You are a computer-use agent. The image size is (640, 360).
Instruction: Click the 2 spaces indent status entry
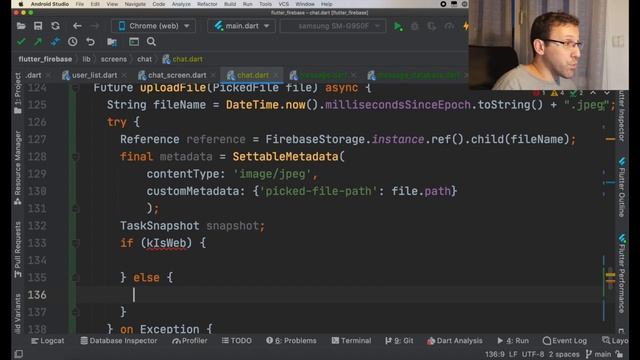coord(564,354)
